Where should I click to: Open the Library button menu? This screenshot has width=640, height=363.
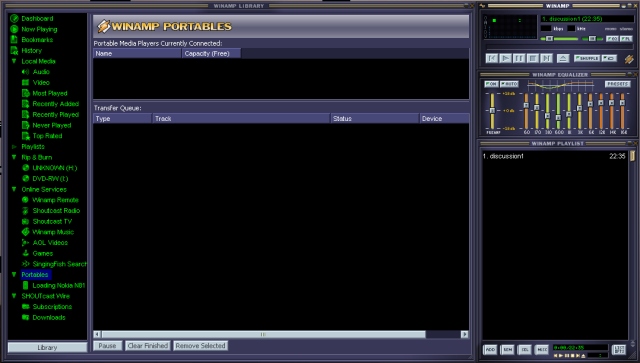(x=47, y=347)
